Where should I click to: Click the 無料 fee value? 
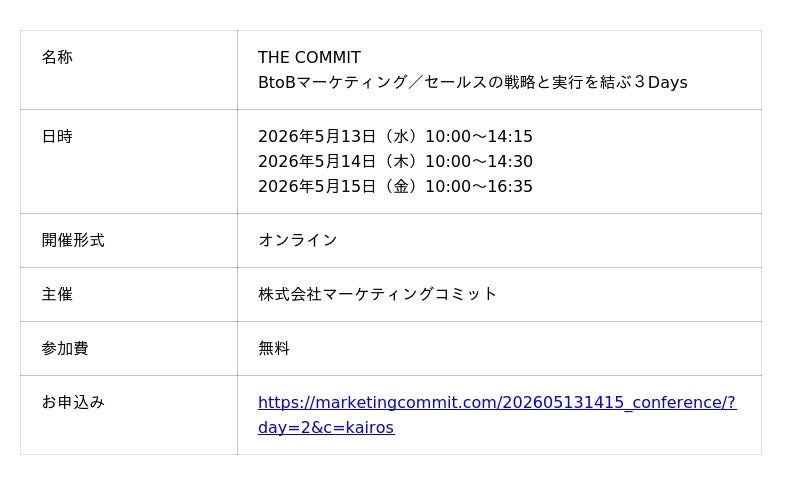[274, 349]
